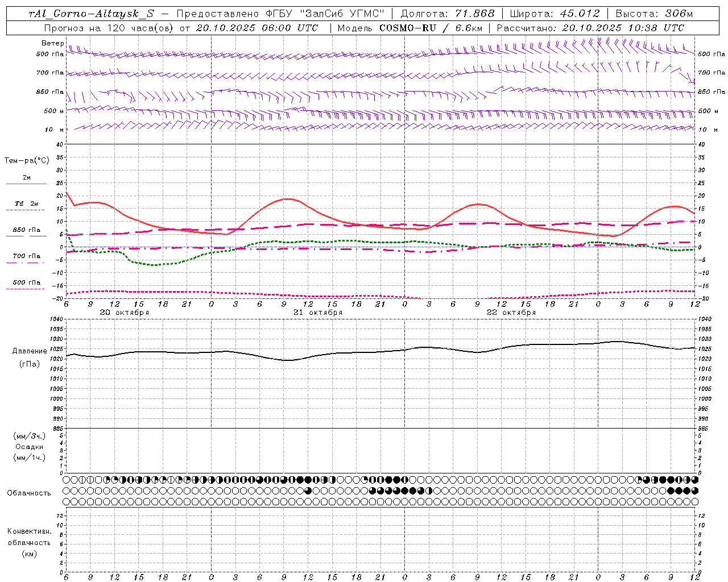Click the (мм/3ч.) precipitation unit label
This screenshot has height=582, width=728.
click(30, 436)
